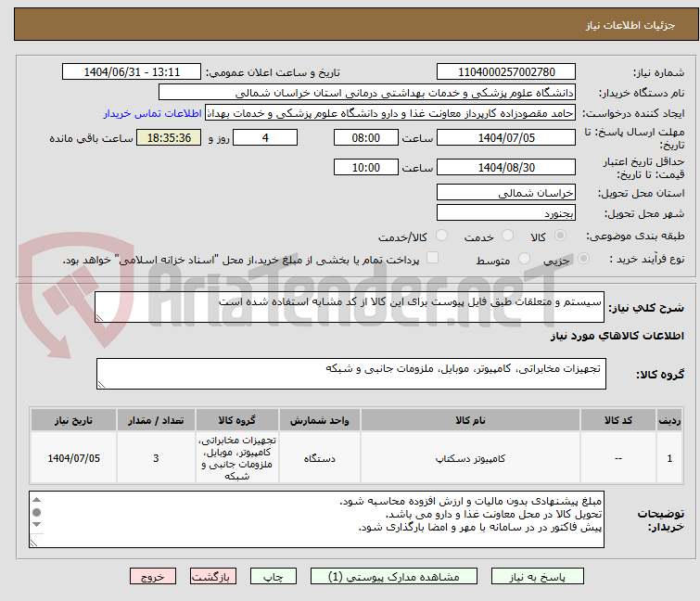Select the متوسط purchase type radio

pos(524,259)
